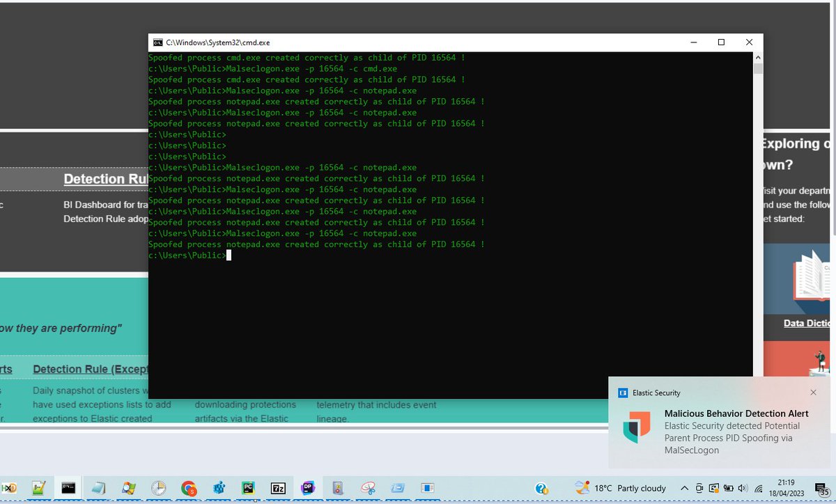Click first 'Malseclogon.exe -p 16564 -c cmd.exe' line
836x504 pixels.
(x=272, y=69)
